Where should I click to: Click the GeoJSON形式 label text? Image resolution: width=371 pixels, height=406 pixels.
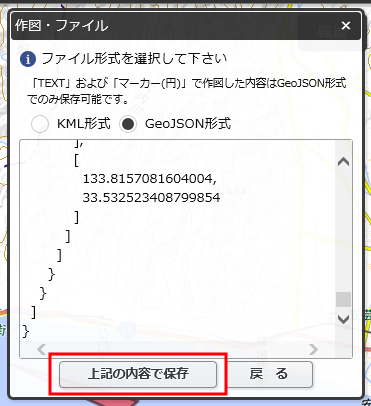point(188,124)
